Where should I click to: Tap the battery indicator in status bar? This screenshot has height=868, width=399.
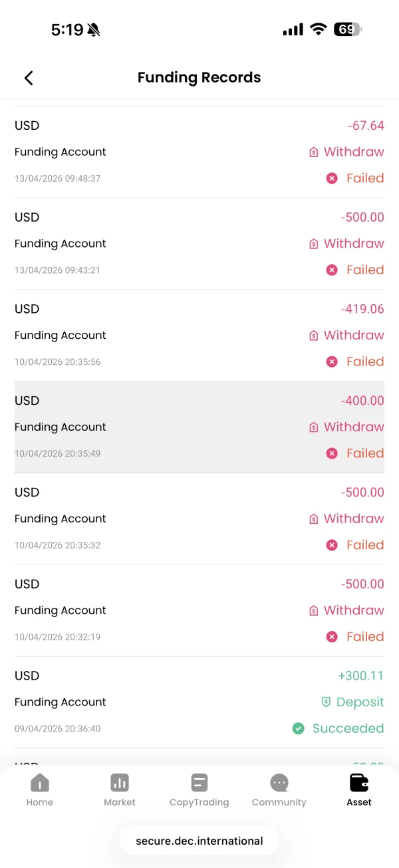point(347,29)
